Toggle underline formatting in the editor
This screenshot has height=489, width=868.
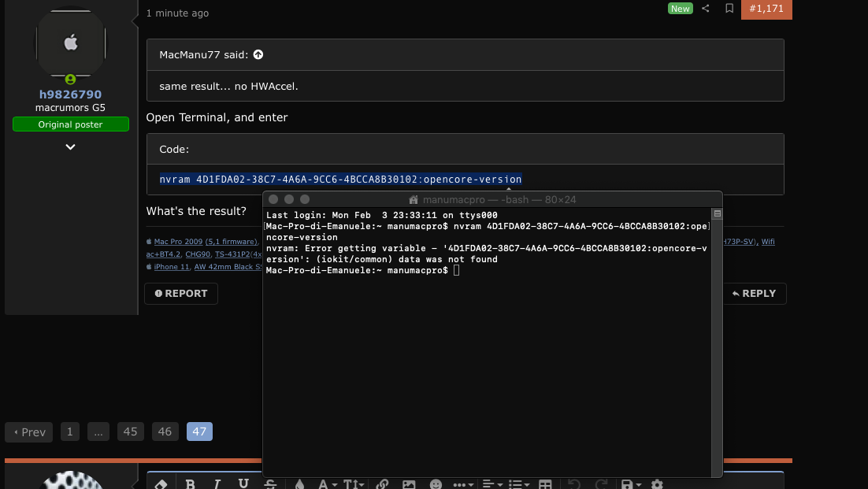[243, 484]
